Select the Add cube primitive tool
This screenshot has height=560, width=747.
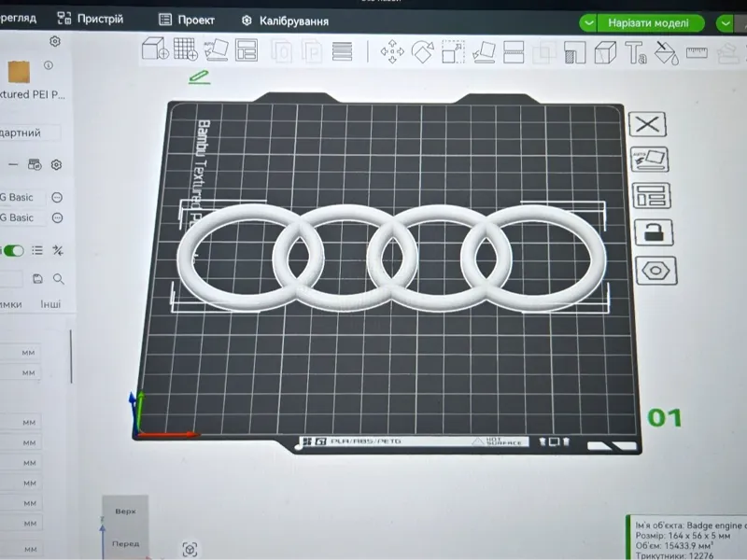(155, 49)
